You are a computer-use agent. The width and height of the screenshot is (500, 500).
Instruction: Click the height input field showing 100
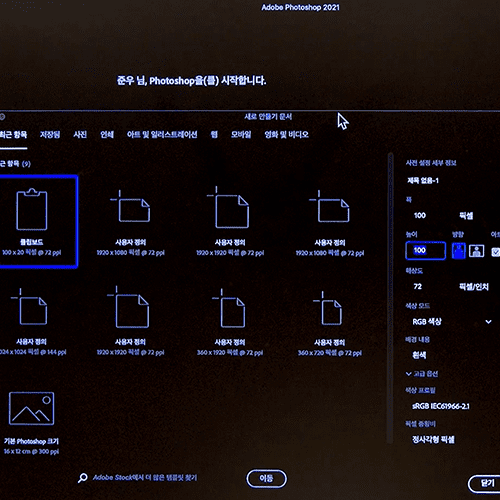426,251
